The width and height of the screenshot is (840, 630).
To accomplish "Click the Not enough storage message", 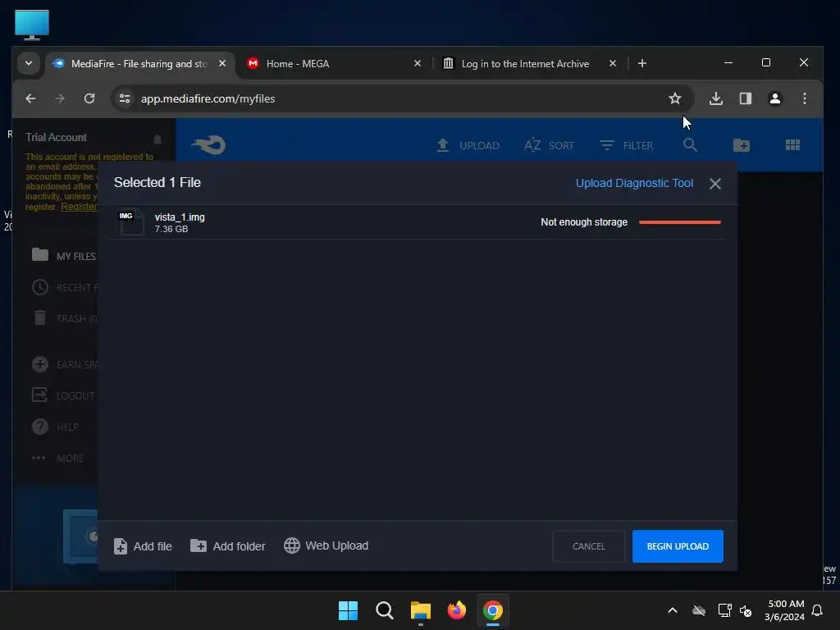I will pyautogui.click(x=584, y=222).
